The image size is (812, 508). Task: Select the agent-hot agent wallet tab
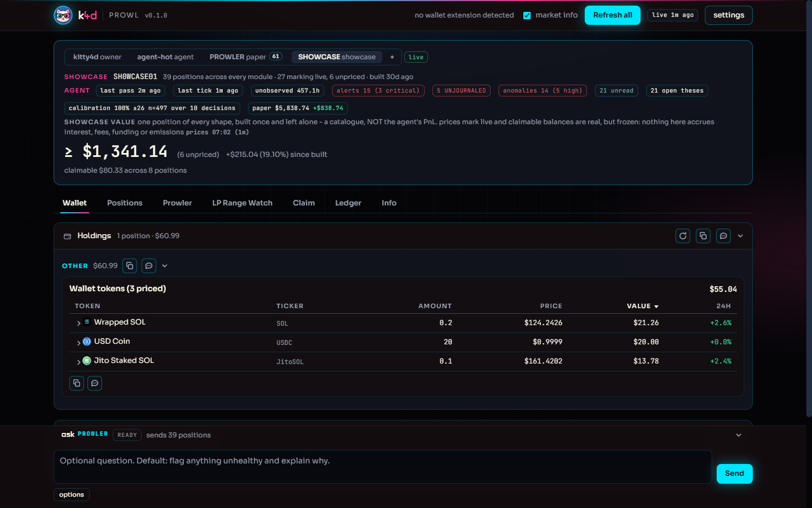pos(165,57)
